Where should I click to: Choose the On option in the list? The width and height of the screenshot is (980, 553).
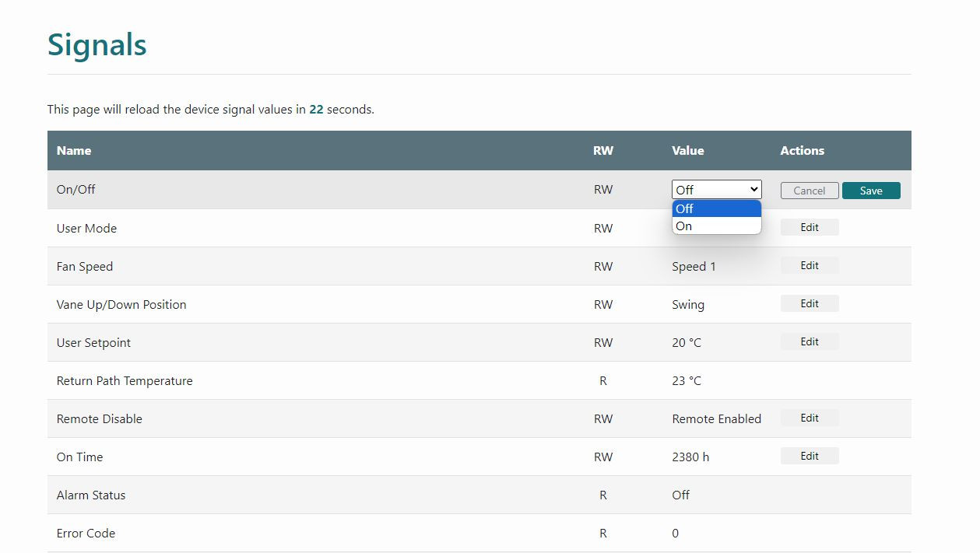pos(716,226)
